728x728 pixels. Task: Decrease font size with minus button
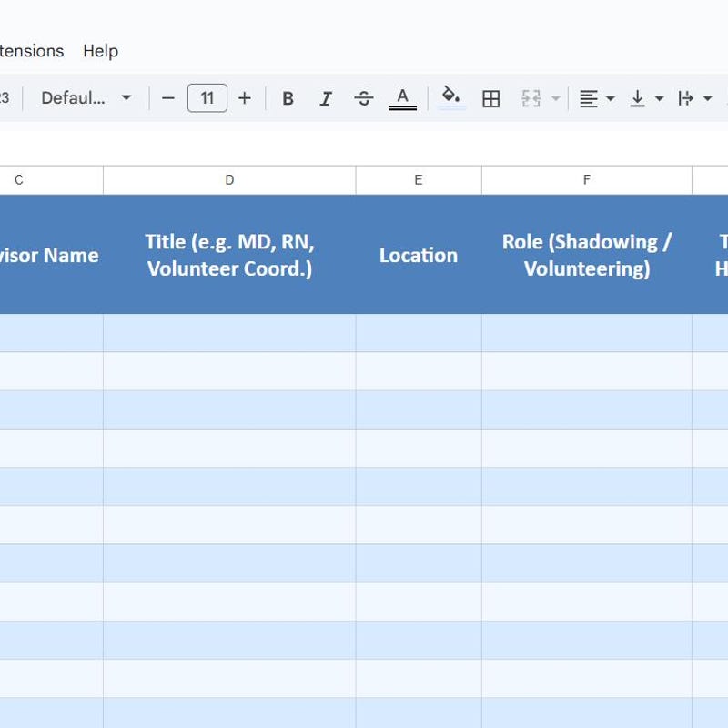point(167,98)
